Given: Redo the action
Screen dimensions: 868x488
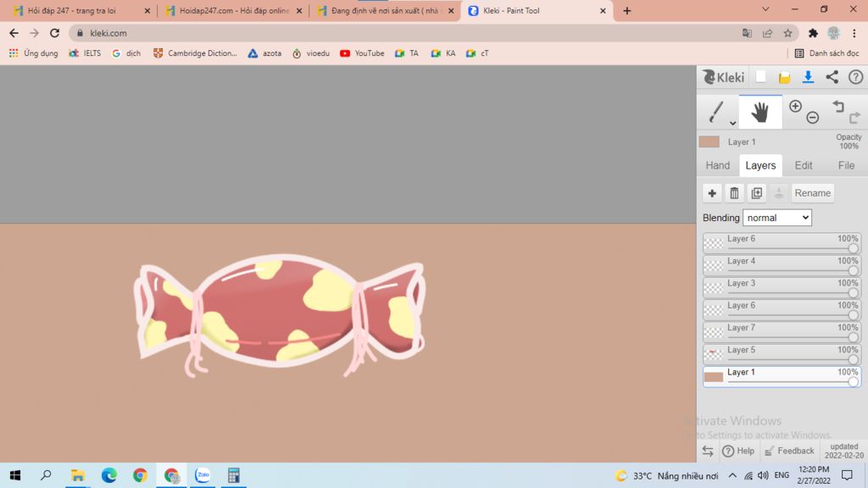Looking at the screenshot, I should click(854, 117).
